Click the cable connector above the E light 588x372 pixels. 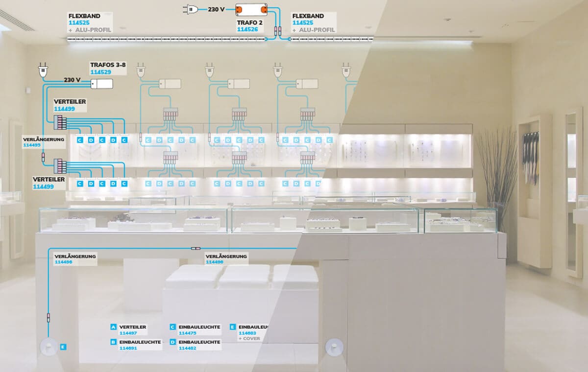pos(48,318)
